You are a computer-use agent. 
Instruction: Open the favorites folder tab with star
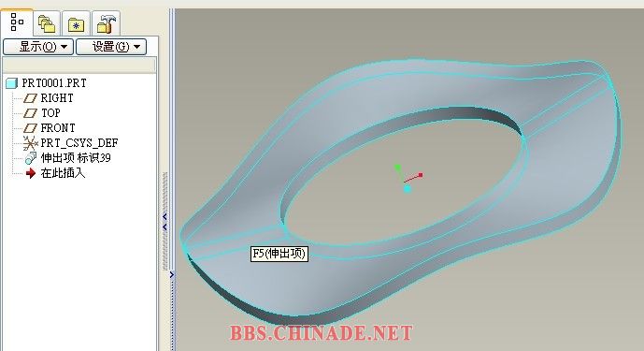[76, 24]
